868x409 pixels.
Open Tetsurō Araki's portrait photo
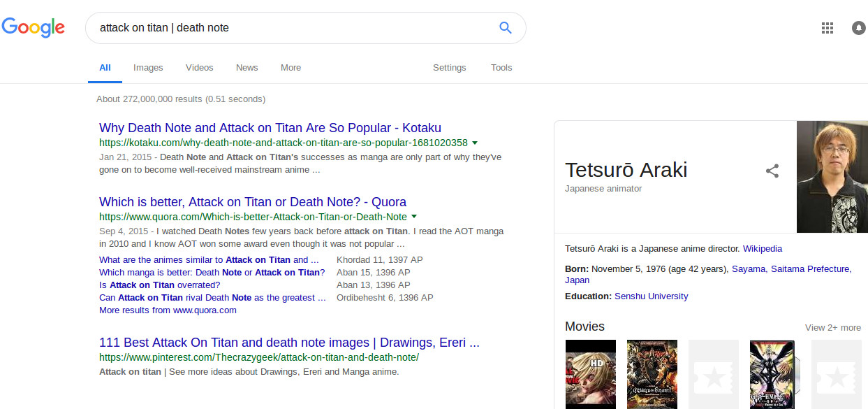832,177
